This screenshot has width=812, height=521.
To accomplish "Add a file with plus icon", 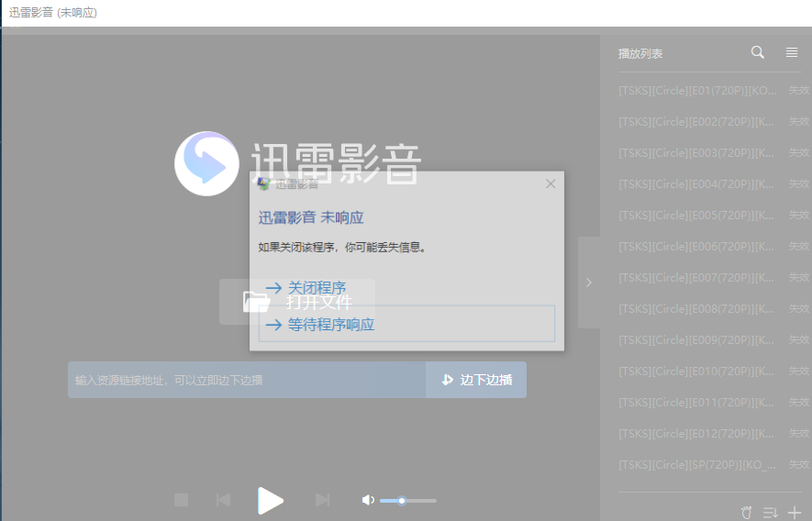I will [x=795, y=511].
